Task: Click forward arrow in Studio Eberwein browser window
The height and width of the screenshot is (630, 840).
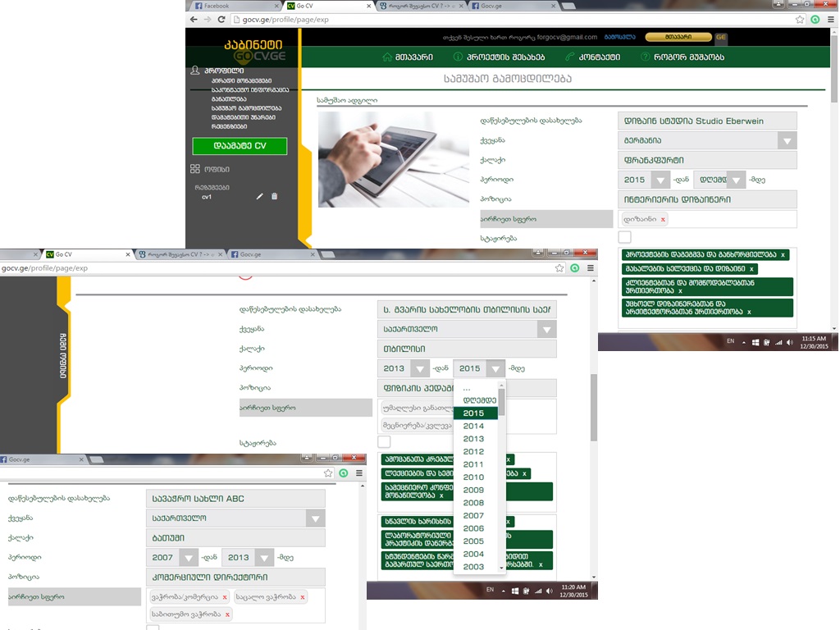Action: [x=208, y=20]
